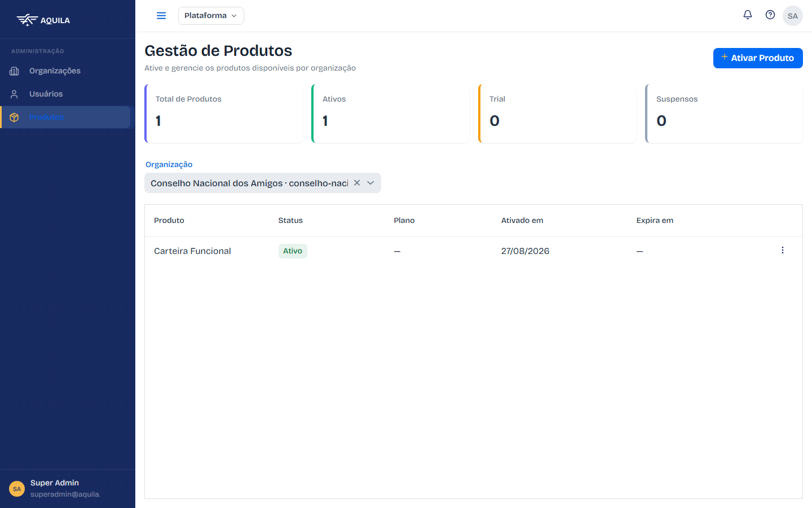Click the Carteira Funcional product name

point(192,251)
